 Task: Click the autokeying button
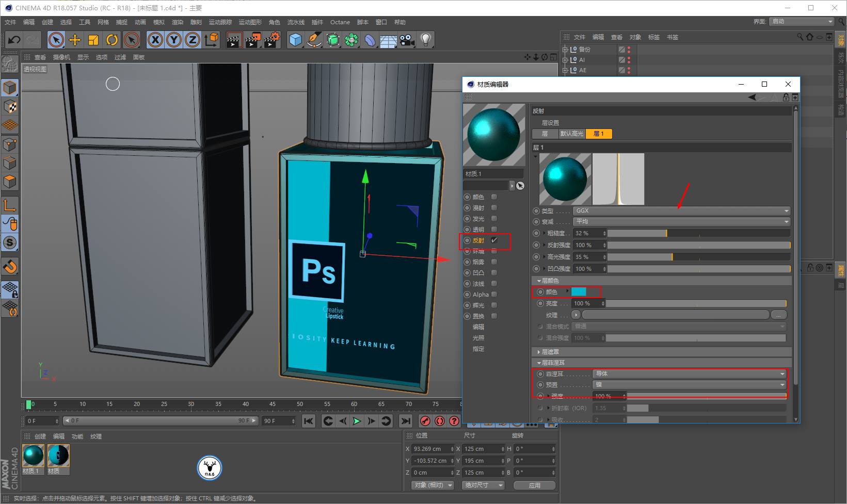[x=440, y=421]
